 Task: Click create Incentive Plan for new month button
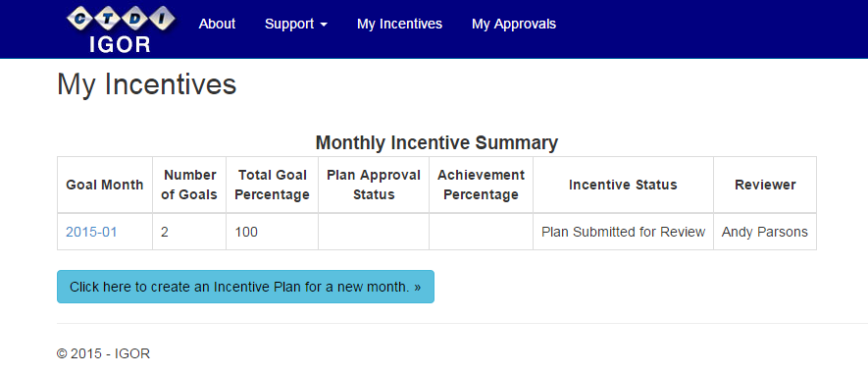[245, 287]
